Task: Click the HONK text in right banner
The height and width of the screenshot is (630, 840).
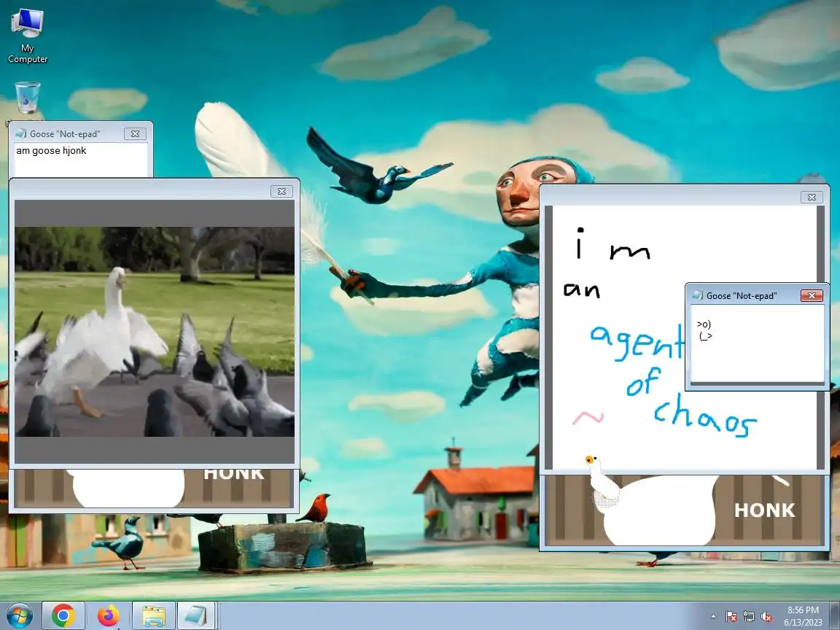Action: click(764, 510)
